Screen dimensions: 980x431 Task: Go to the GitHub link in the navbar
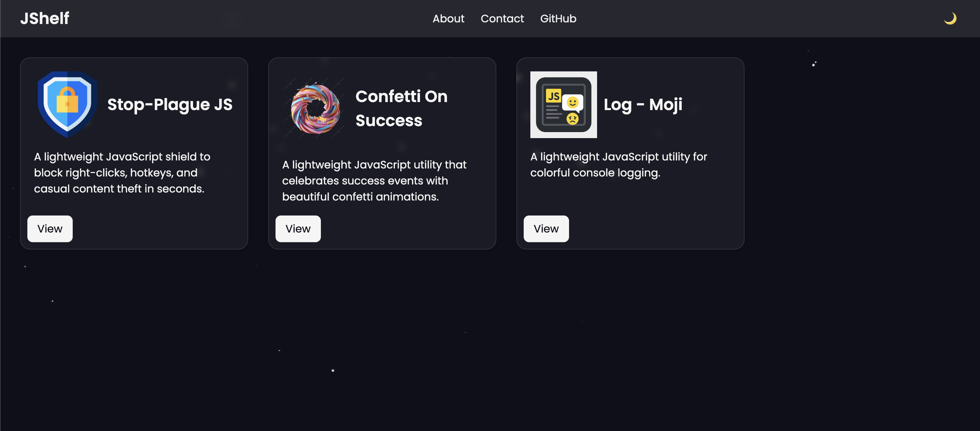(x=558, y=18)
